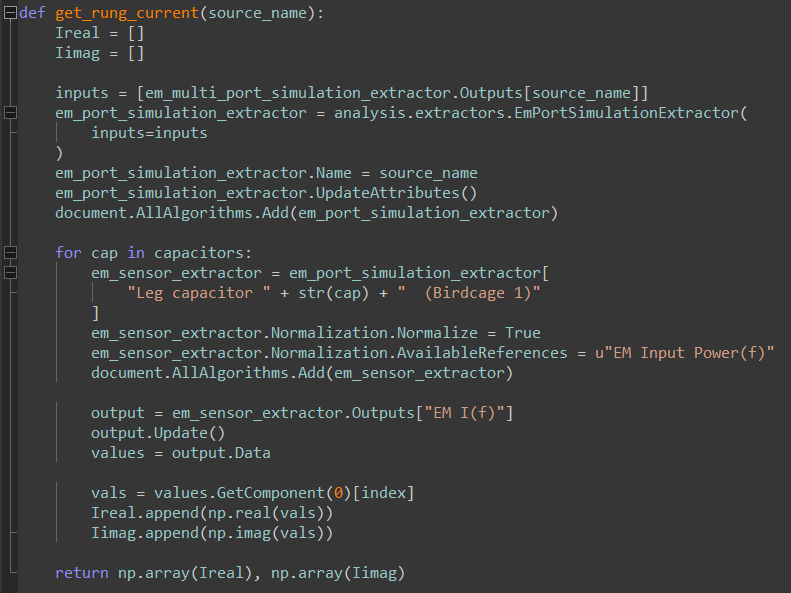This screenshot has width=791, height=593.
Task: Place cursor on get_rung_current function name
Action: click(x=127, y=13)
